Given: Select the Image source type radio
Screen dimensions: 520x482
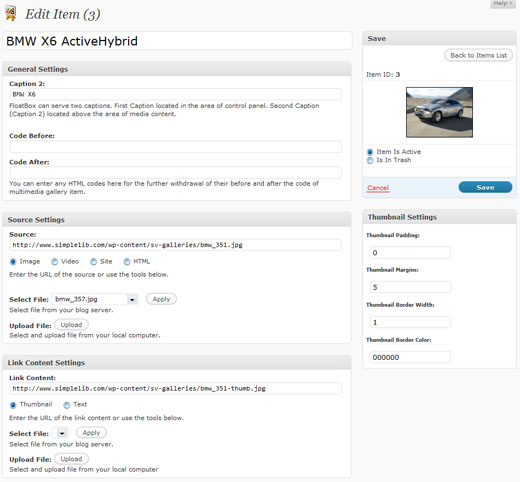Looking at the screenshot, I should 13,262.
